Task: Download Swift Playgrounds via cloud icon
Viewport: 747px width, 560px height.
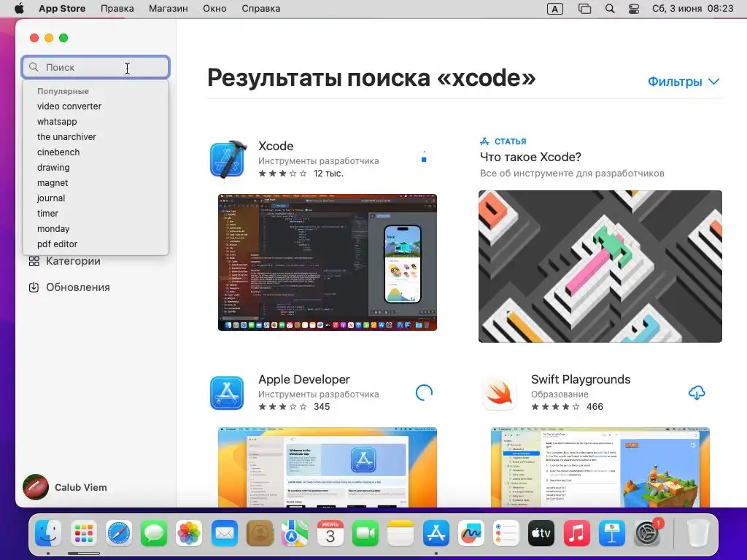Action: coord(697,393)
